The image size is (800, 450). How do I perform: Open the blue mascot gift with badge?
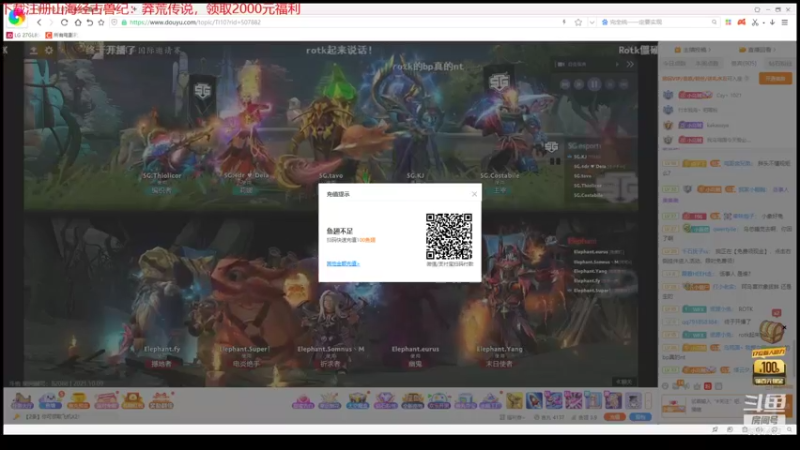coord(50,401)
